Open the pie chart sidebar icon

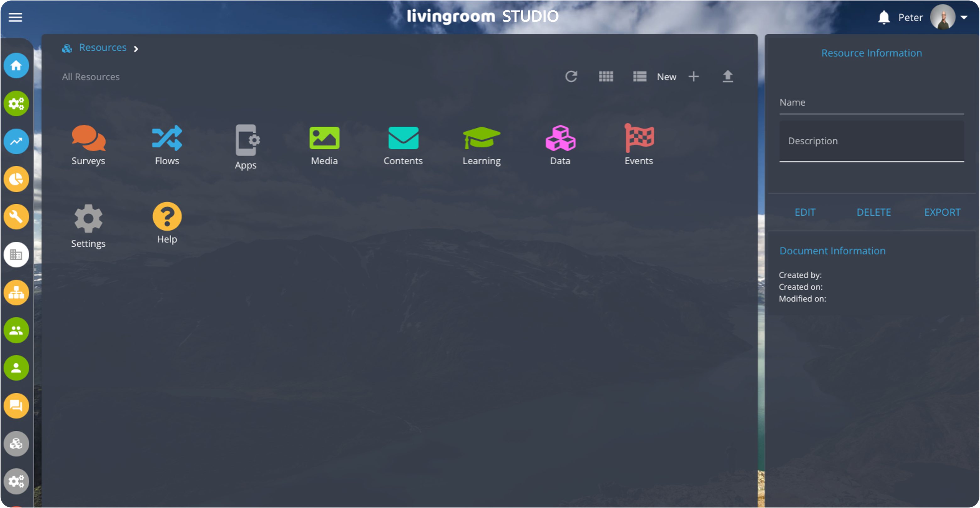point(16,179)
